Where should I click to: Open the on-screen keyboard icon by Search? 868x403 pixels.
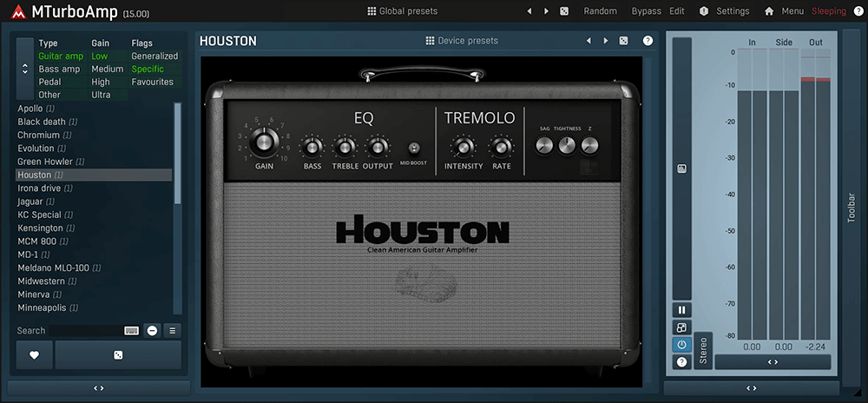point(132,331)
